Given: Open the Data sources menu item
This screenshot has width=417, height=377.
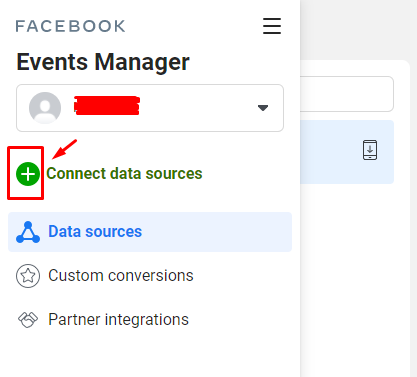Looking at the screenshot, I should 150,232.
